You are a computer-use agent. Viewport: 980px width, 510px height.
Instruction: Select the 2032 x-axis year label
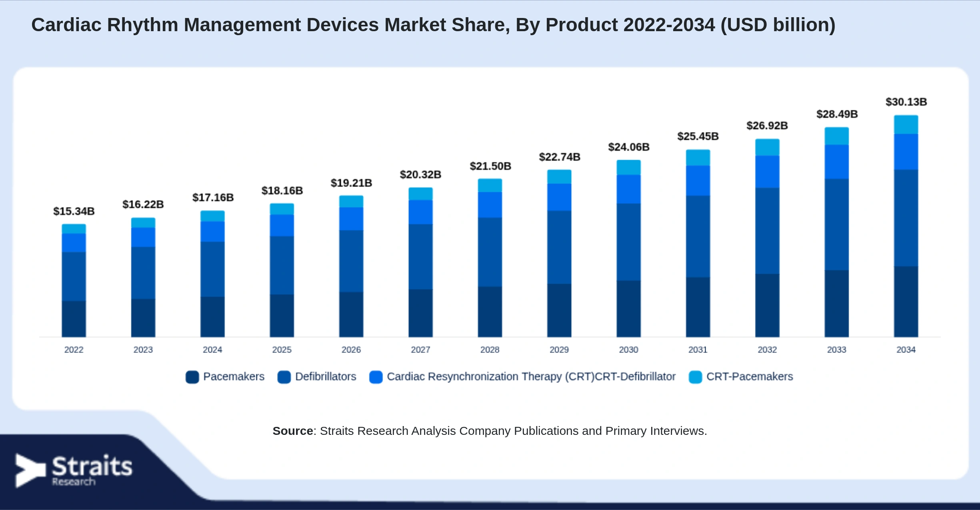click(768, 350)
